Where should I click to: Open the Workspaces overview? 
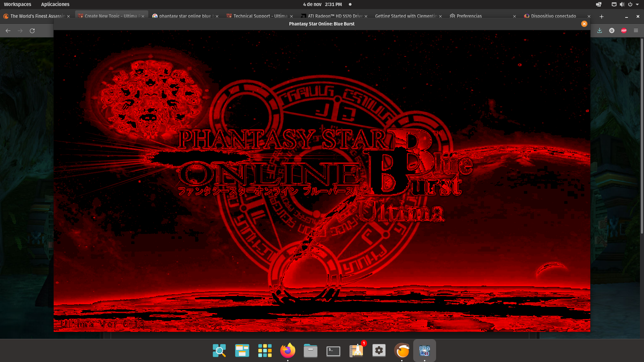[x=17, y=4]
